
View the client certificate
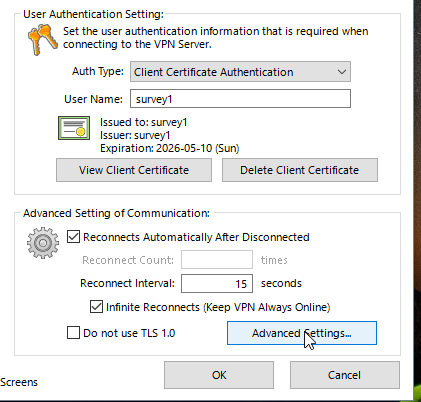[x=134, y=170]
